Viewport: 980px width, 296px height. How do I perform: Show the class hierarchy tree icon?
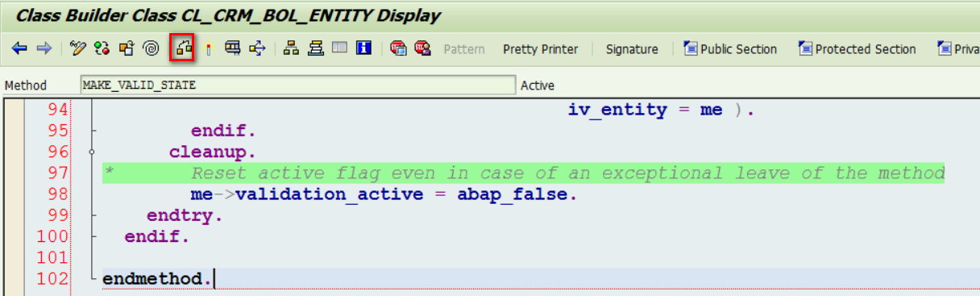(x=291, y=48)
